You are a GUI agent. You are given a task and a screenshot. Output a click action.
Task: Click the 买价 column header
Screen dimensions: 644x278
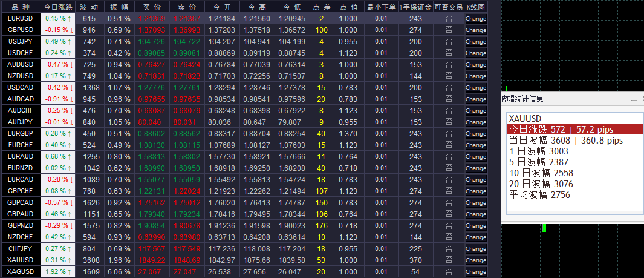point(152,7)
